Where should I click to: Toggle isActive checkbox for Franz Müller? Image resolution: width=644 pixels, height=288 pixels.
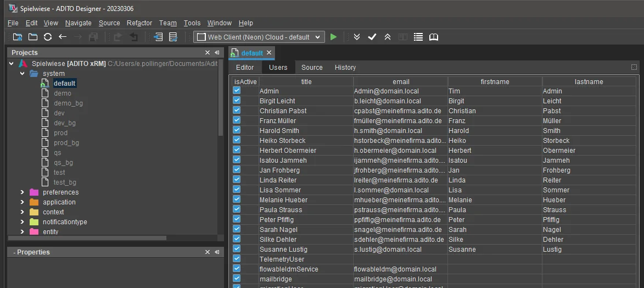tap(237, 120)
